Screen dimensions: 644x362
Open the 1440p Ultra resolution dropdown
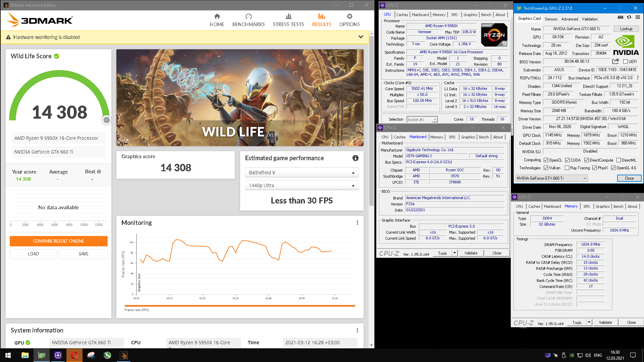[302, 185]
